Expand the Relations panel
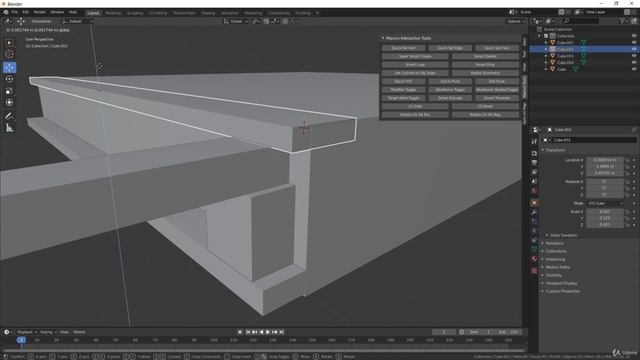Screen dimensions: 640x360 click(554, 243)
